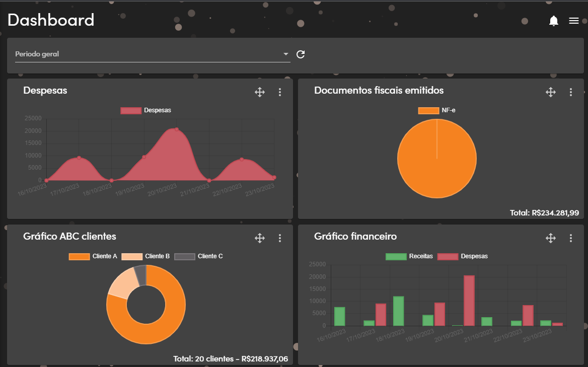Grab the Despesas card move handle
Viewport: 588px width, 367px height.
pyautogui.click(x=260, y=92)
